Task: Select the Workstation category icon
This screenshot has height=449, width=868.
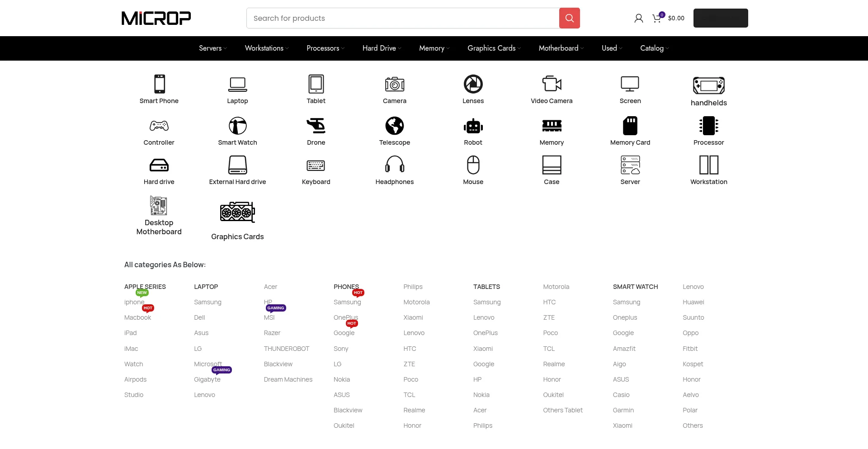Action: click(709, 165)
